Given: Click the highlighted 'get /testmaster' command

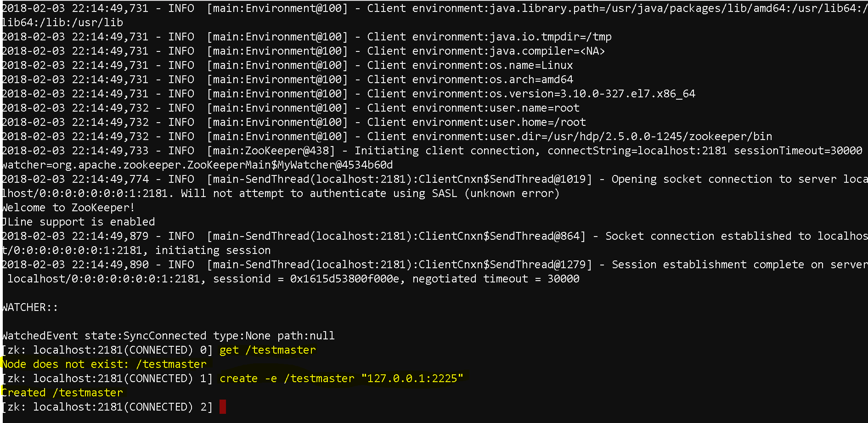Looking at the screenshot, I should click(268, 350).
